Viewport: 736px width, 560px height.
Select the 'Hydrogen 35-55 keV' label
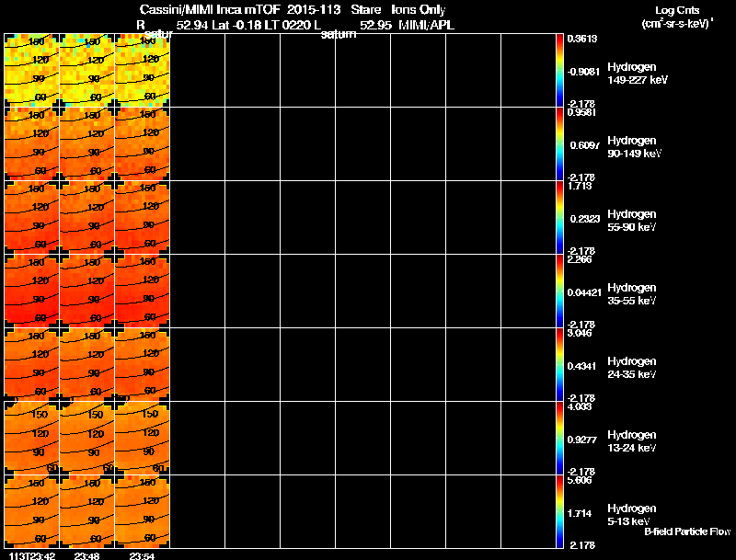632,294
